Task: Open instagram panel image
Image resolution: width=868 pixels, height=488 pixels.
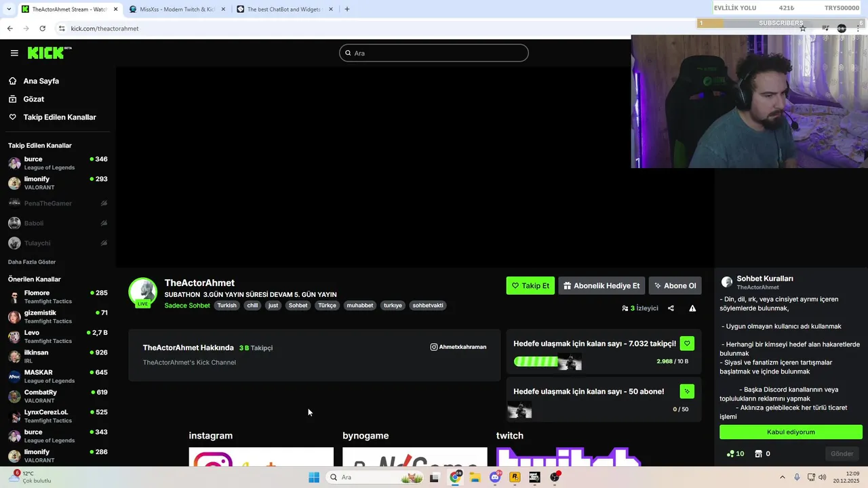Action: [x=261, y=457]
